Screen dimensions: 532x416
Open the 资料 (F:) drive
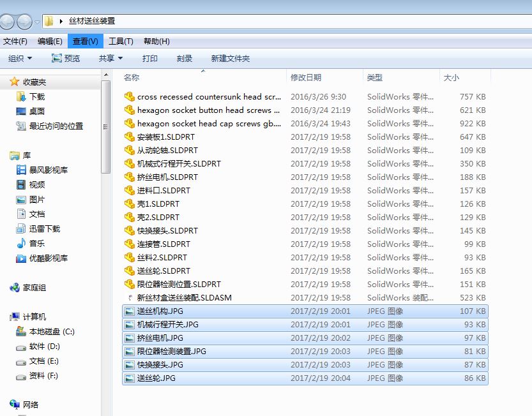point(37,375)
